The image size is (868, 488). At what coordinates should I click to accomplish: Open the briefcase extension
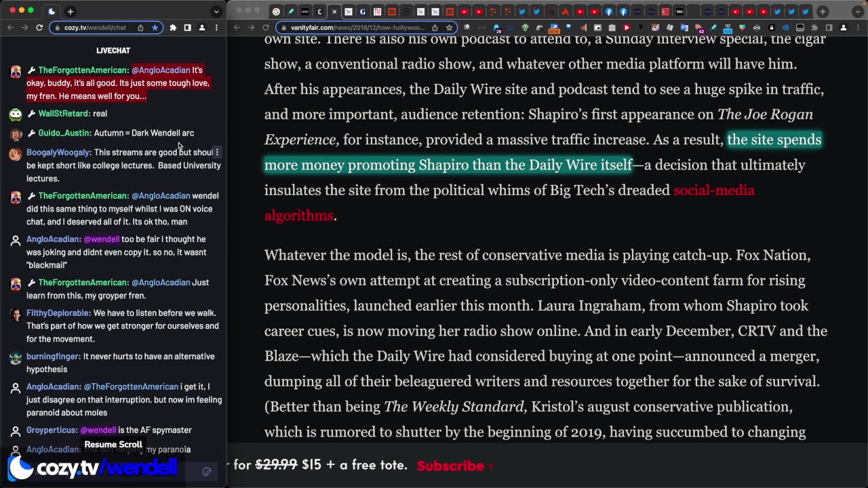[612, 28]
